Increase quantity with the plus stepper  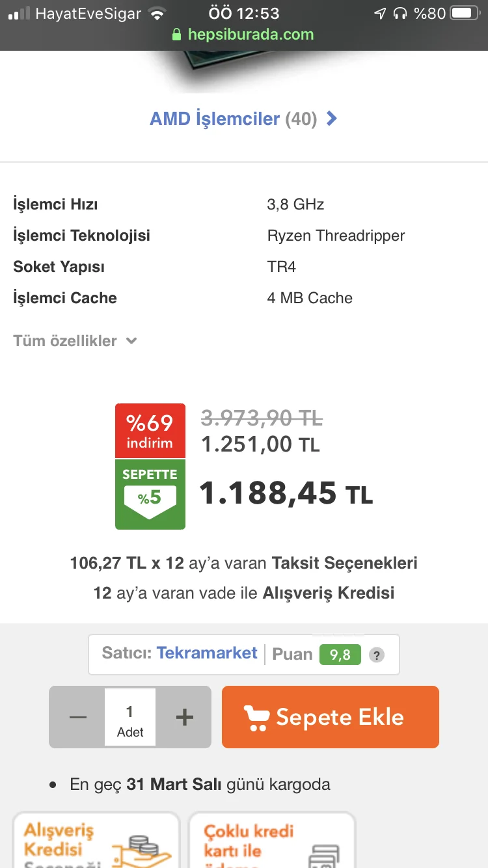[x=183, y=716]
